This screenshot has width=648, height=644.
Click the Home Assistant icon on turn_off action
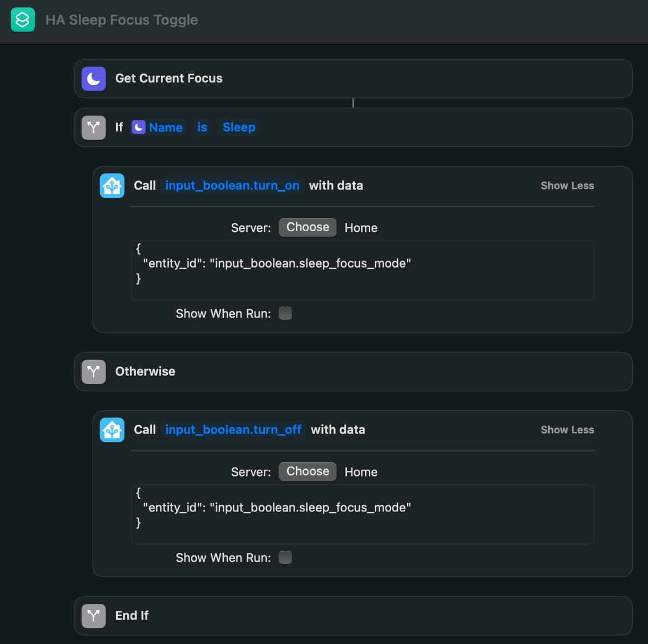click(x=112, y=430)
